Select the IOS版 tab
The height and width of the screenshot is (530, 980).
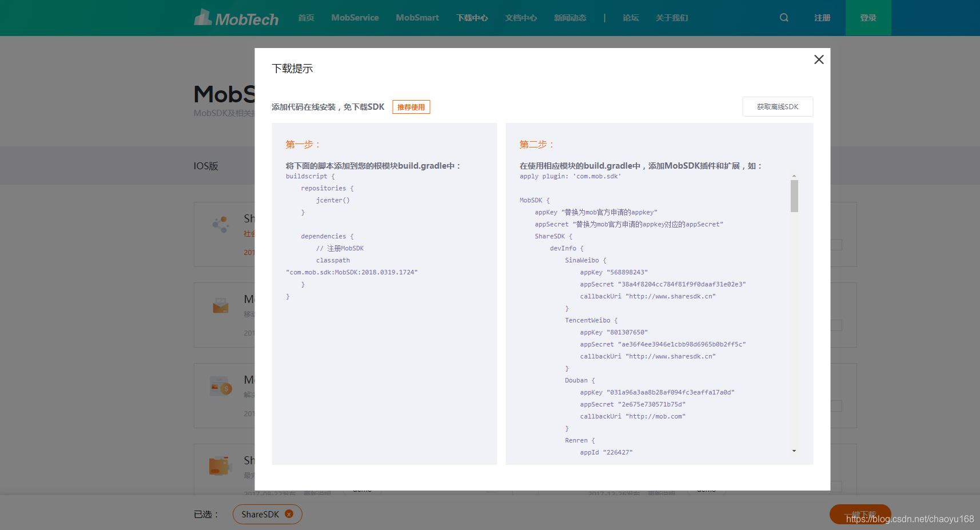coord(206,166)
